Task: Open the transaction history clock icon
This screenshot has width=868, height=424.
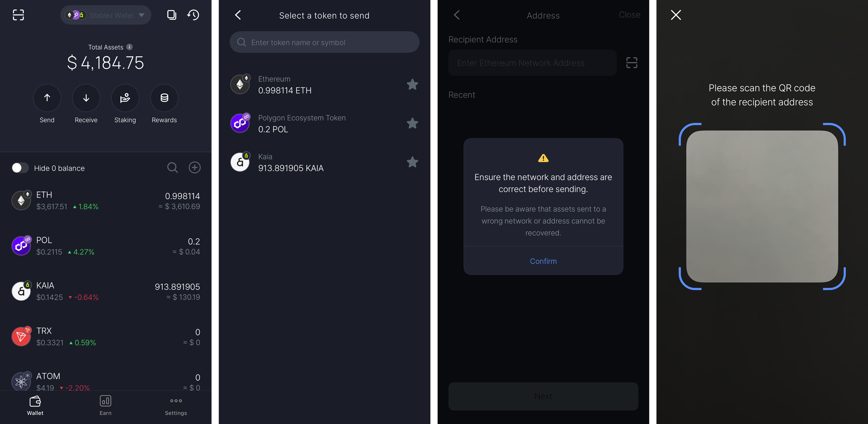Action: [x=193, y=15]
